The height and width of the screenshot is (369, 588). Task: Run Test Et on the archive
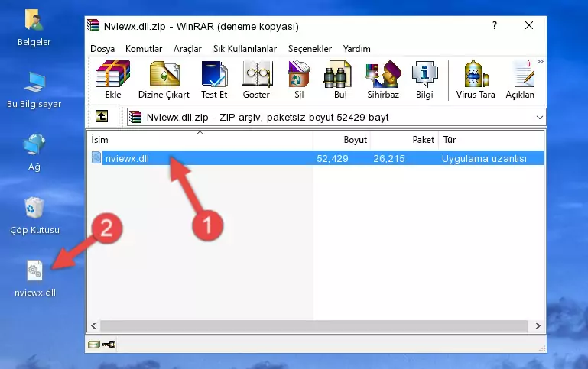(x=214, y=79)
